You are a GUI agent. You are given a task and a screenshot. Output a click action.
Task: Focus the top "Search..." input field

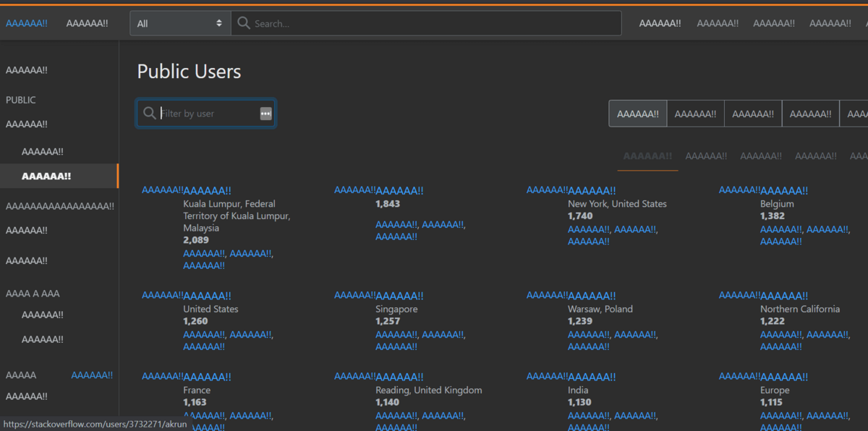click(x=434, y=23)
